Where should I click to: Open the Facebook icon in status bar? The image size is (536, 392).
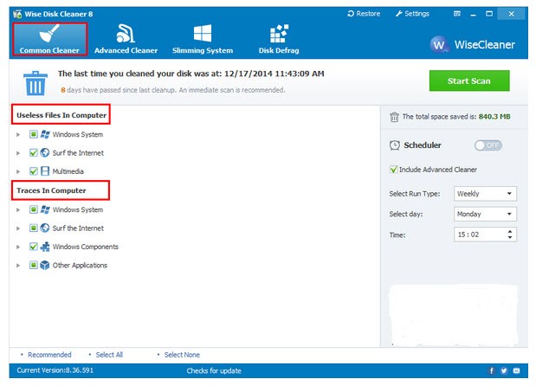(x=491, y=371)
